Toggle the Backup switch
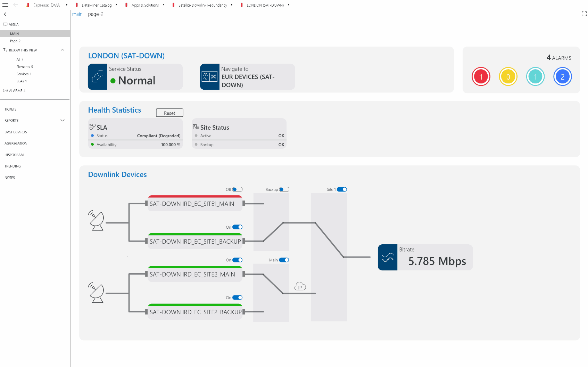This screenshot has height=367, width=588. click(284, 189)
